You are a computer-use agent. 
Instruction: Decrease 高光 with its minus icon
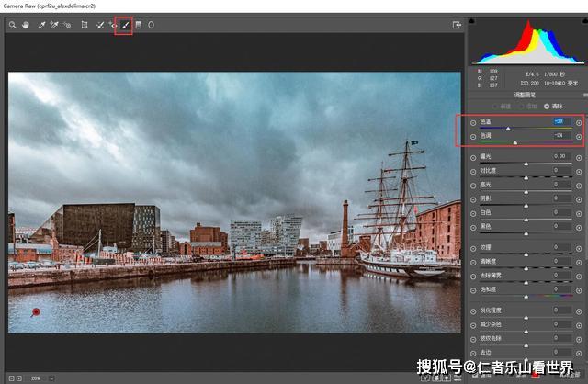coord(473,186)
